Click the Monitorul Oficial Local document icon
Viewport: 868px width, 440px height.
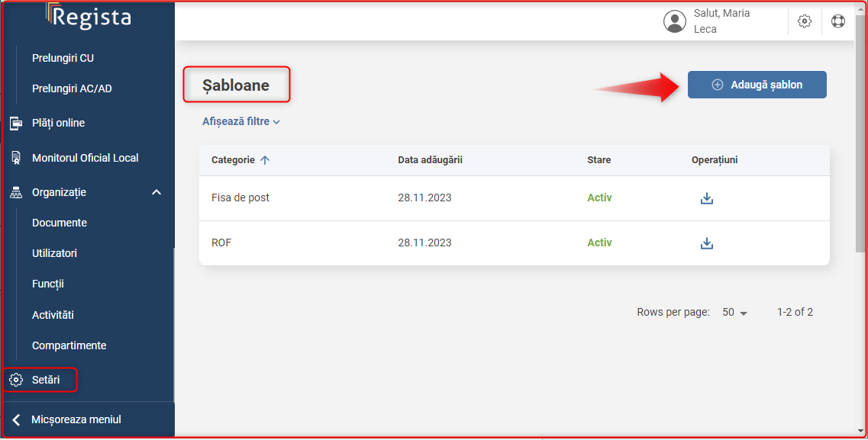click(x=16, y=158)
